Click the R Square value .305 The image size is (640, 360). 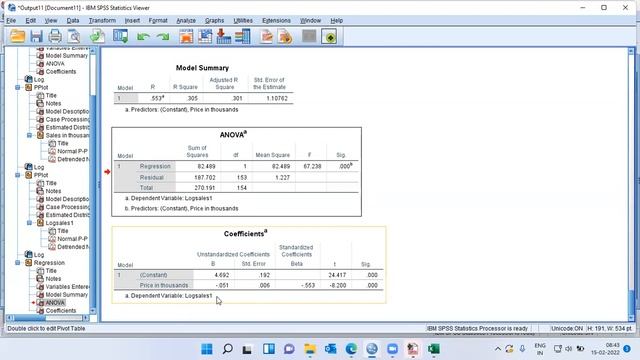[192, 98]
